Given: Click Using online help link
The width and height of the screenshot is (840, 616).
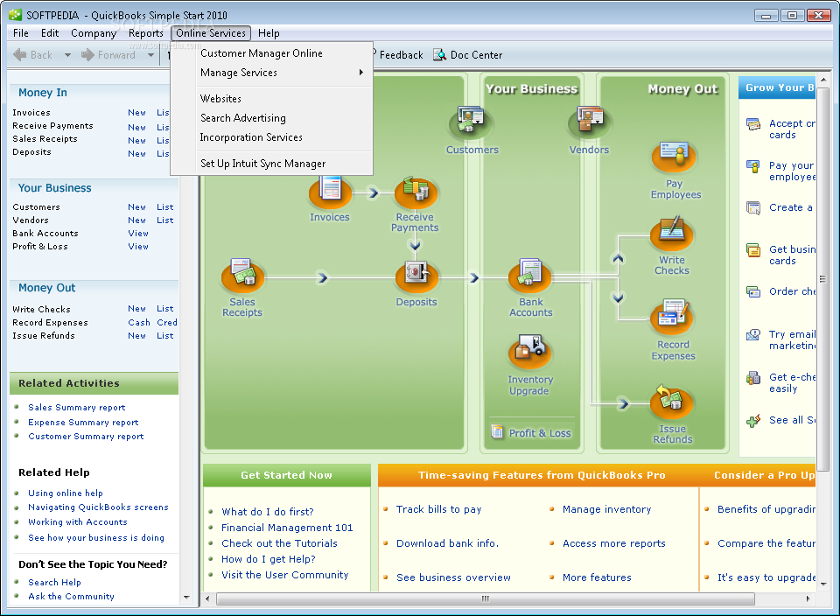Looking at the screenshot, I should click(66, 493).
